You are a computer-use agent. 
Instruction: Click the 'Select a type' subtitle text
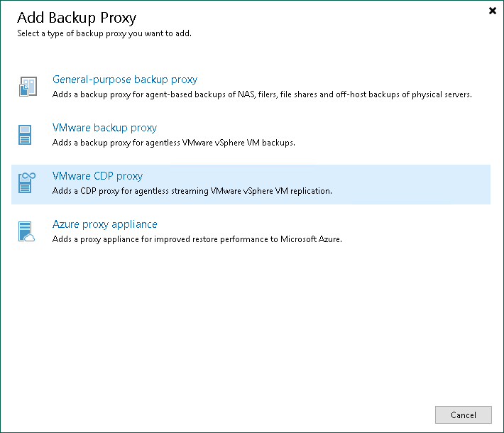click(x=104, y=33)
